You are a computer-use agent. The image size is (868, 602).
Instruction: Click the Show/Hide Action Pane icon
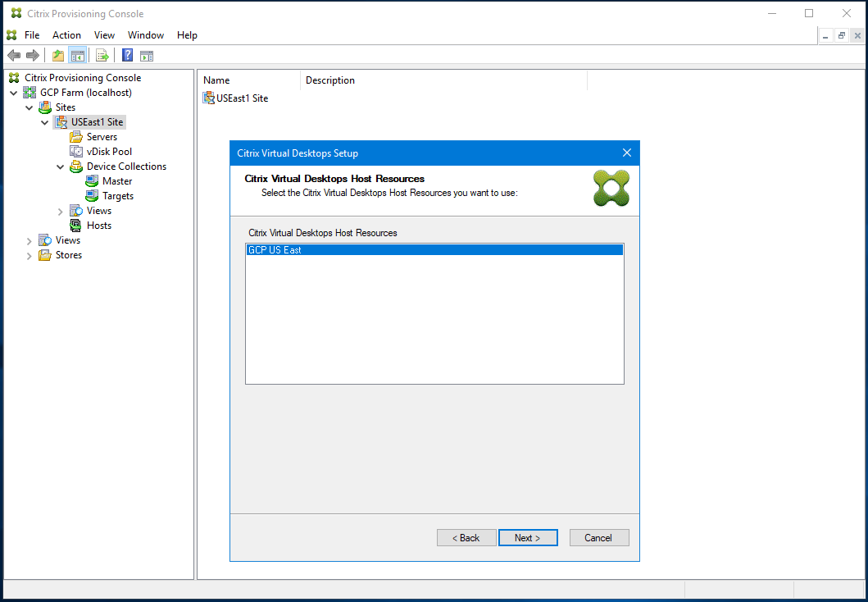[147, 55]
